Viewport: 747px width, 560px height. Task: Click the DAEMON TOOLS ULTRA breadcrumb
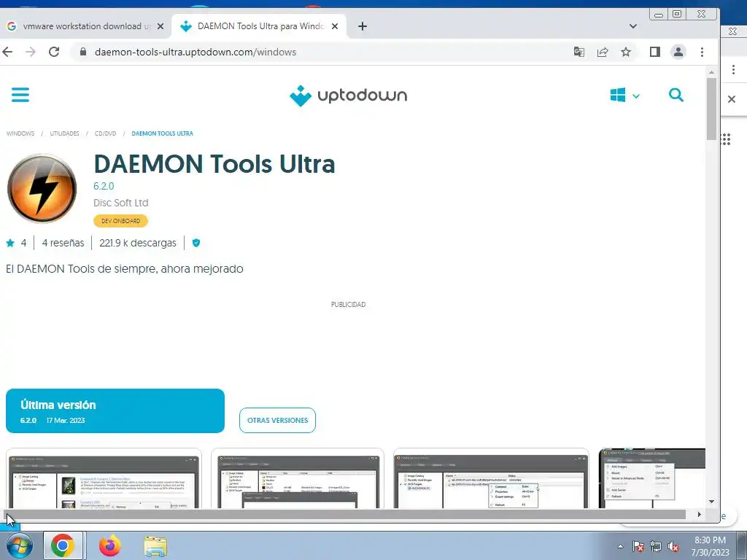click(163, 133)
